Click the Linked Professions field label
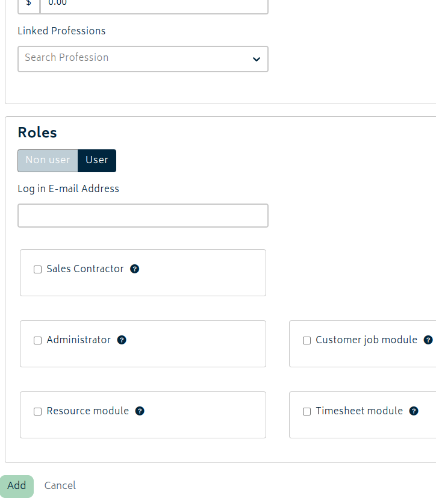 61,31
